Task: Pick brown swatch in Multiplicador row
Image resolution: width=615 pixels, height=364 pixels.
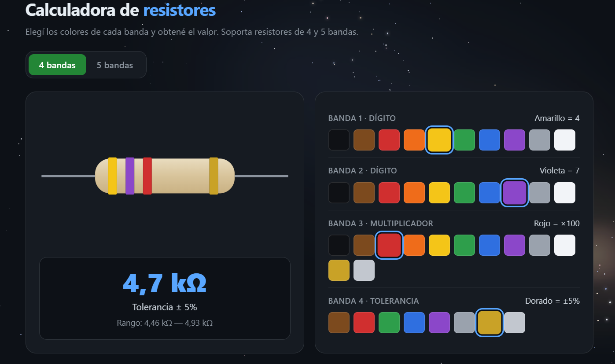Action: tap(364, 245)
